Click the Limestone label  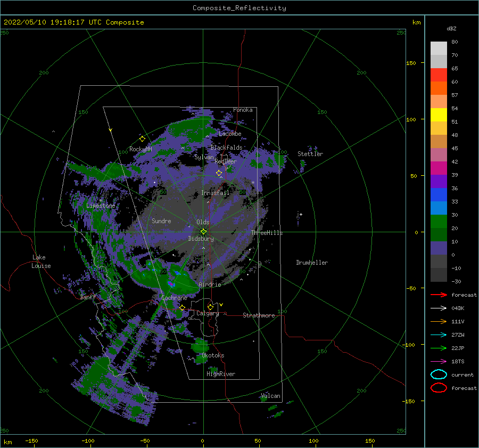(101, 206)
